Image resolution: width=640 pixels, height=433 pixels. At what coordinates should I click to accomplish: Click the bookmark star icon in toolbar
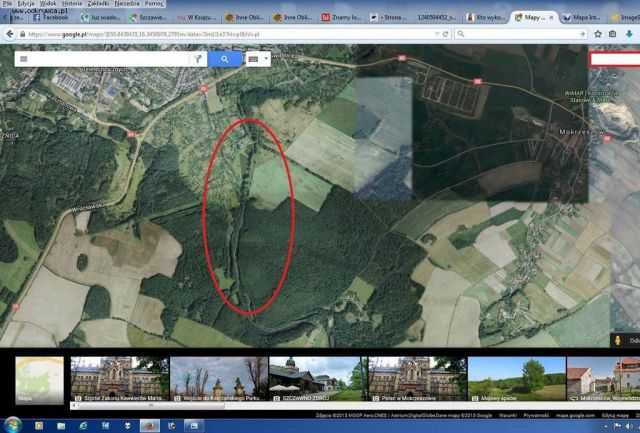click(x=598, y=33)
